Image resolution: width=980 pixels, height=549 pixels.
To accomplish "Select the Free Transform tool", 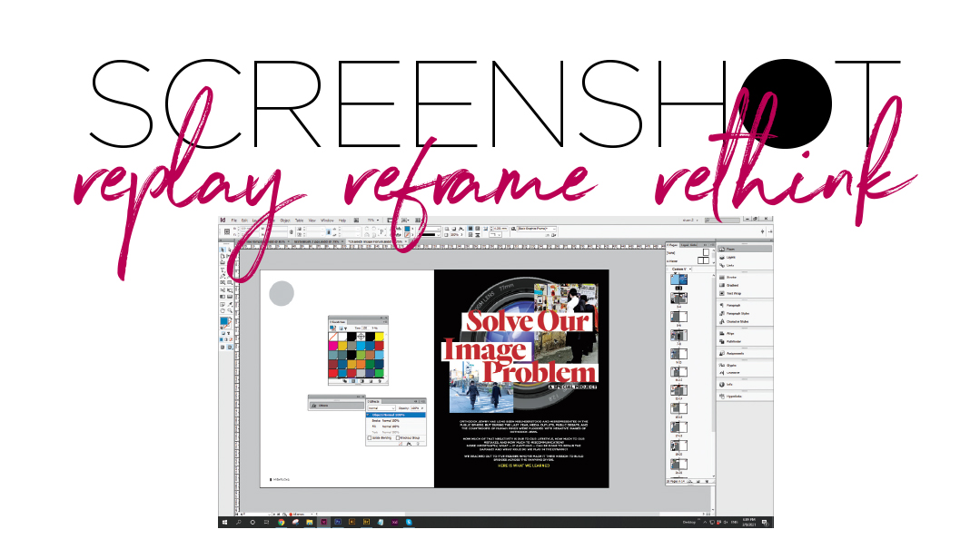I will [x=230, y=289].
